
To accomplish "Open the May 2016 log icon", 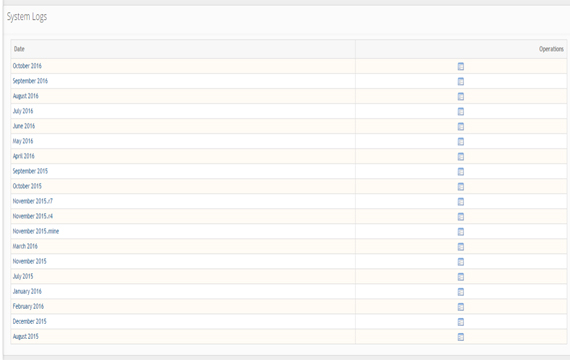I will (461, 141).
